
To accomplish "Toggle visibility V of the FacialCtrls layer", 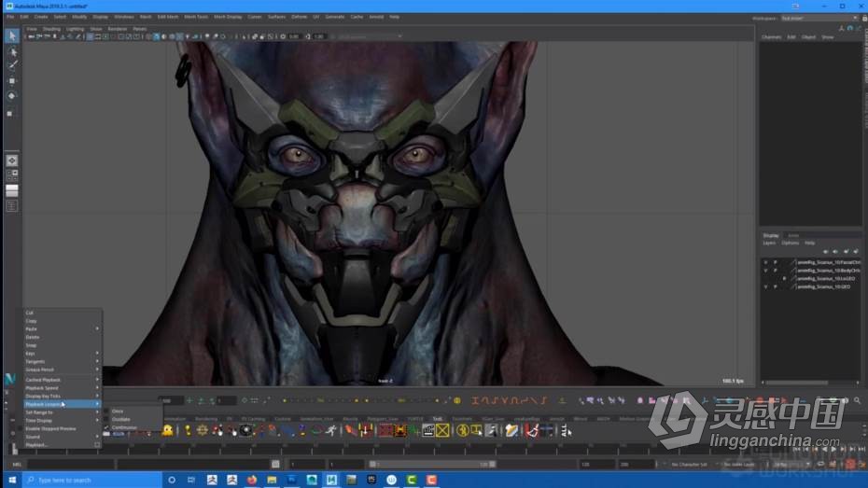I will tap(765, 262).
